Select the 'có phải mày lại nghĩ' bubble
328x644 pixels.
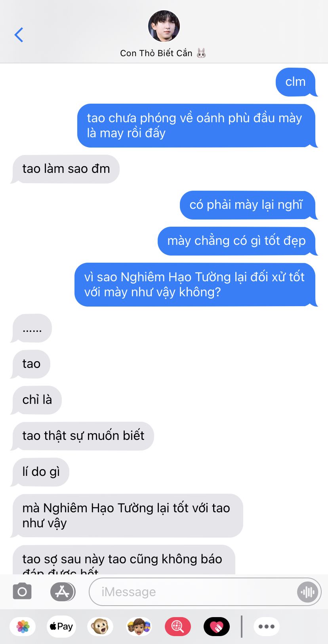click(x=248, y=205)
